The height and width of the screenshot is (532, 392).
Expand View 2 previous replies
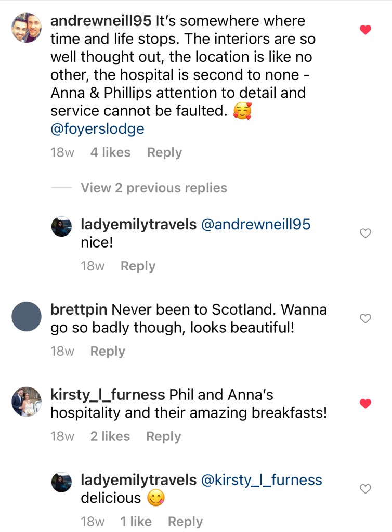pos(153,188)
